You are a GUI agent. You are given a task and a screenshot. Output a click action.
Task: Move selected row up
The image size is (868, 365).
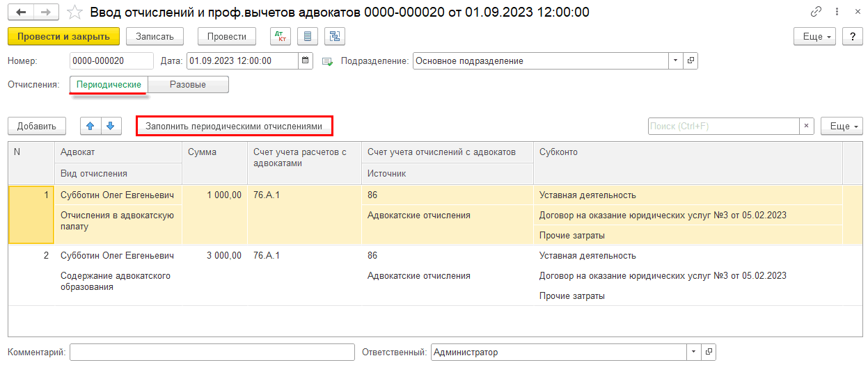pyautogui.click(x=90, y=127)
